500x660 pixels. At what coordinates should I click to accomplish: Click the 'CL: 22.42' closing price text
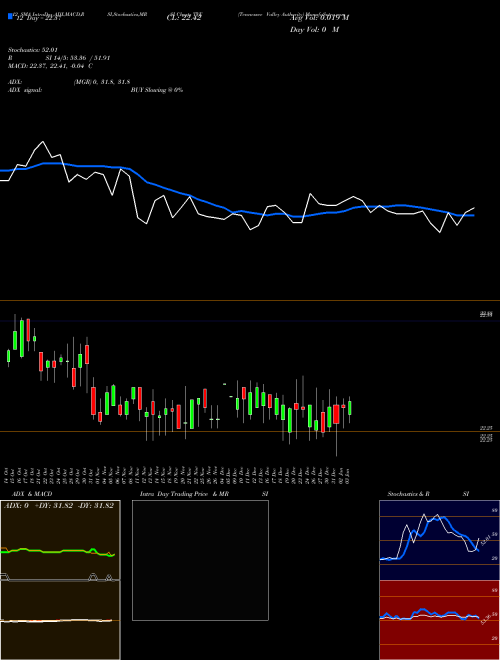pos(184,18)
